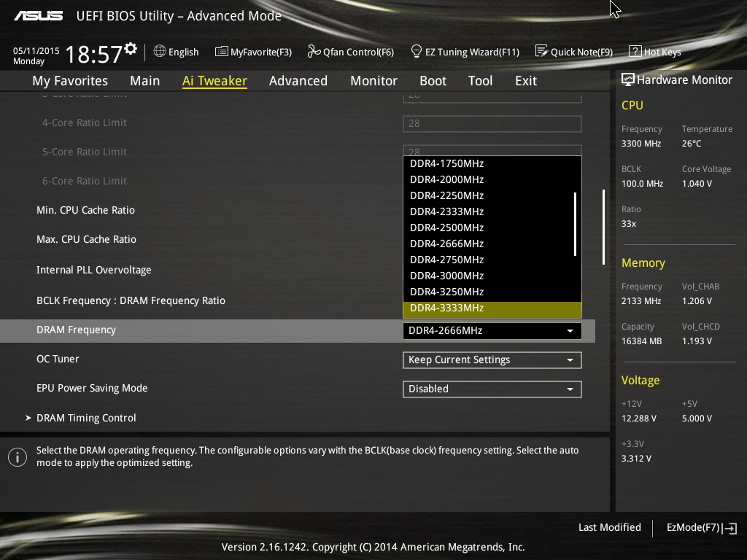
Task: Click the main settings page scrollbar
Action: (x=603, y=227)
